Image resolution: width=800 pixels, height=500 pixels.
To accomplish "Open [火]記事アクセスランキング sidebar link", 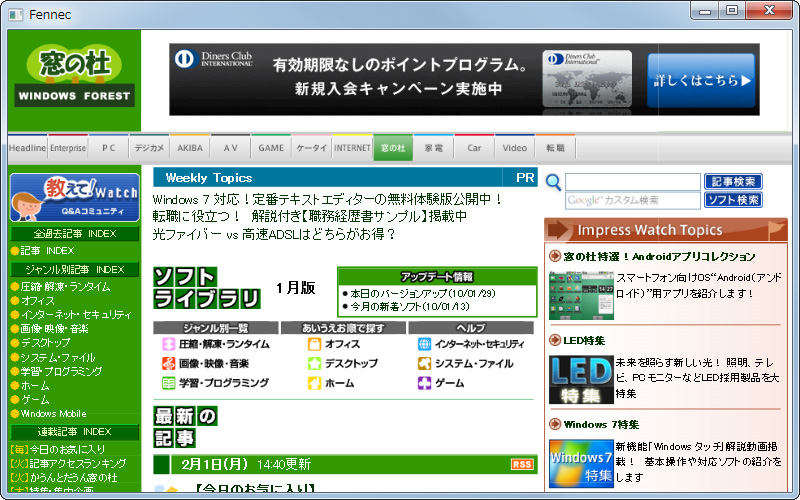I will 68,463.
